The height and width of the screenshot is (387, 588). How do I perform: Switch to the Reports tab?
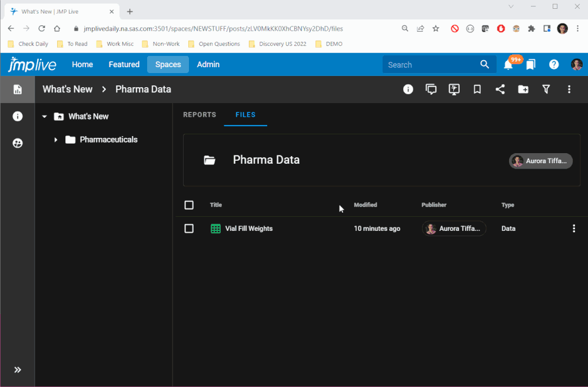[x=200, y=115]
